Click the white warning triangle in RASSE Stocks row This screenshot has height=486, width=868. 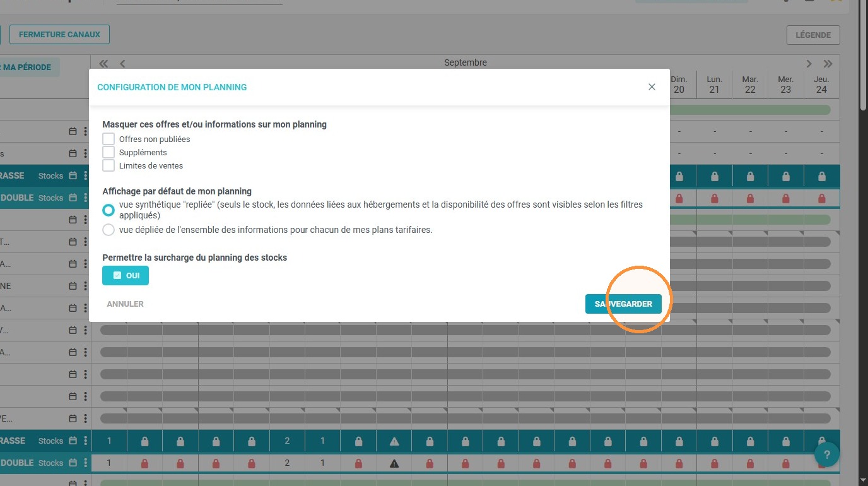(x=394, y=441)
